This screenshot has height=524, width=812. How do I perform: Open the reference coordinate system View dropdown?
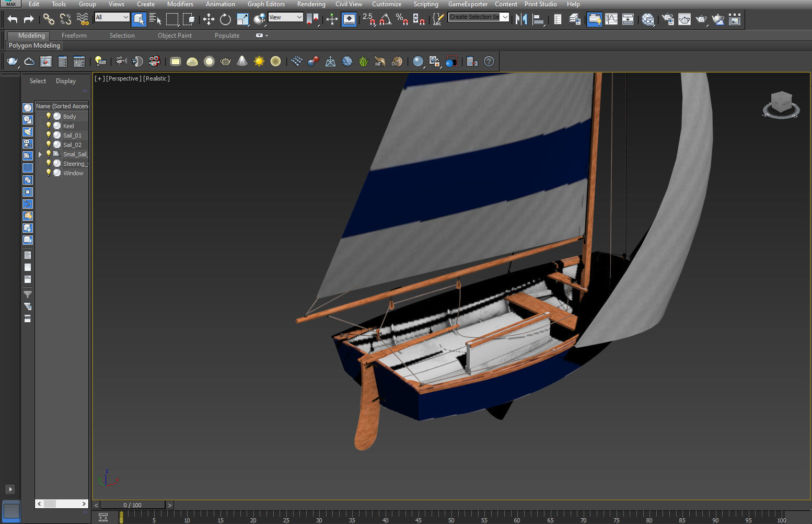tap(285, 17)
